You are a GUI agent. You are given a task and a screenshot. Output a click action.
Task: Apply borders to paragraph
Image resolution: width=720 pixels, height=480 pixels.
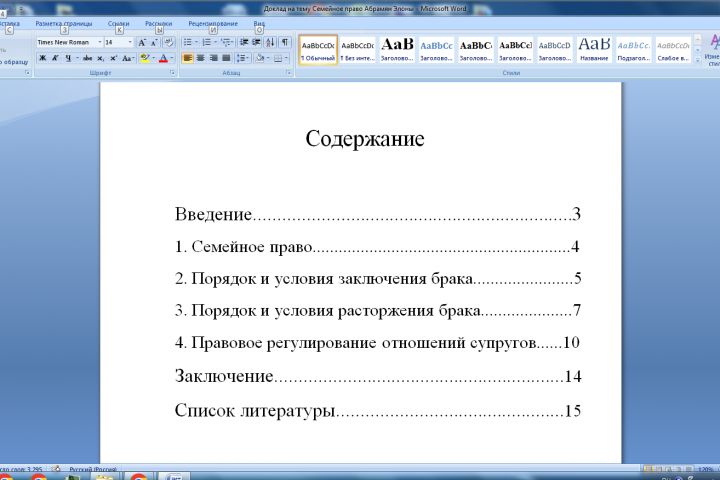(278, 58)
